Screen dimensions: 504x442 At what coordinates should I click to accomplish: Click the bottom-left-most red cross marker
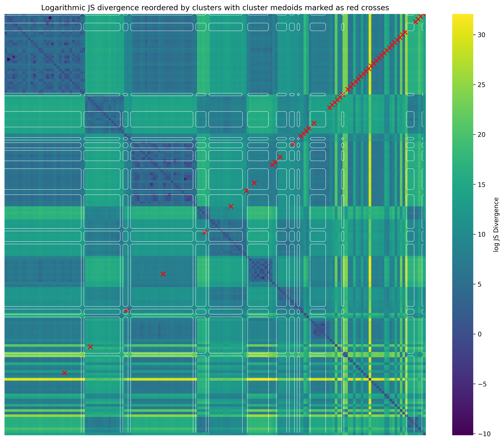point(64,373)
